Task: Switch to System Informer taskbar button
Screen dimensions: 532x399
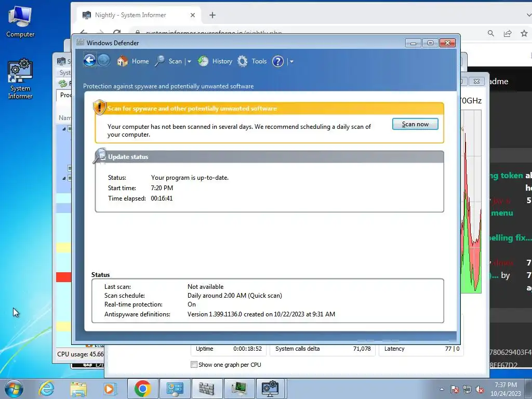Action: (271, 389)
